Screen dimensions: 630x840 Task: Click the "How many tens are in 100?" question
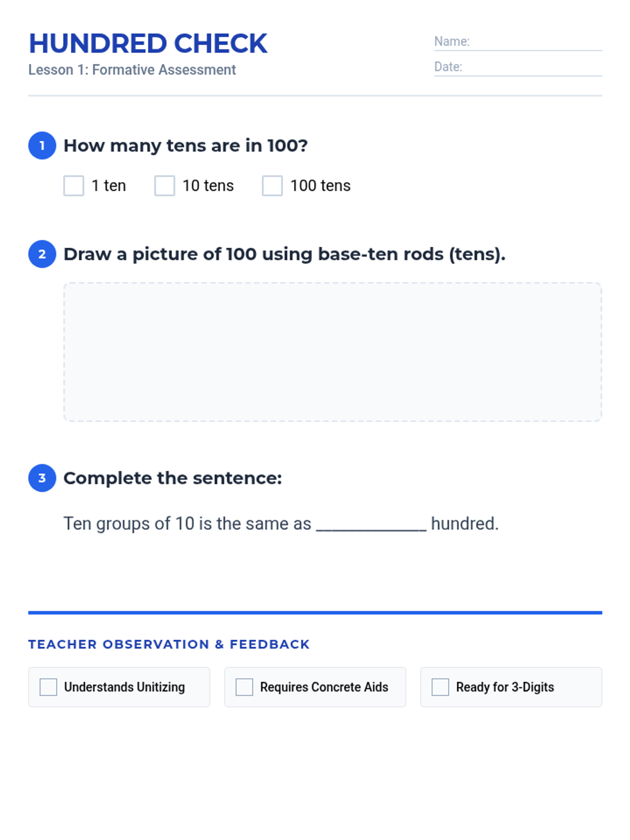point(185,145)
